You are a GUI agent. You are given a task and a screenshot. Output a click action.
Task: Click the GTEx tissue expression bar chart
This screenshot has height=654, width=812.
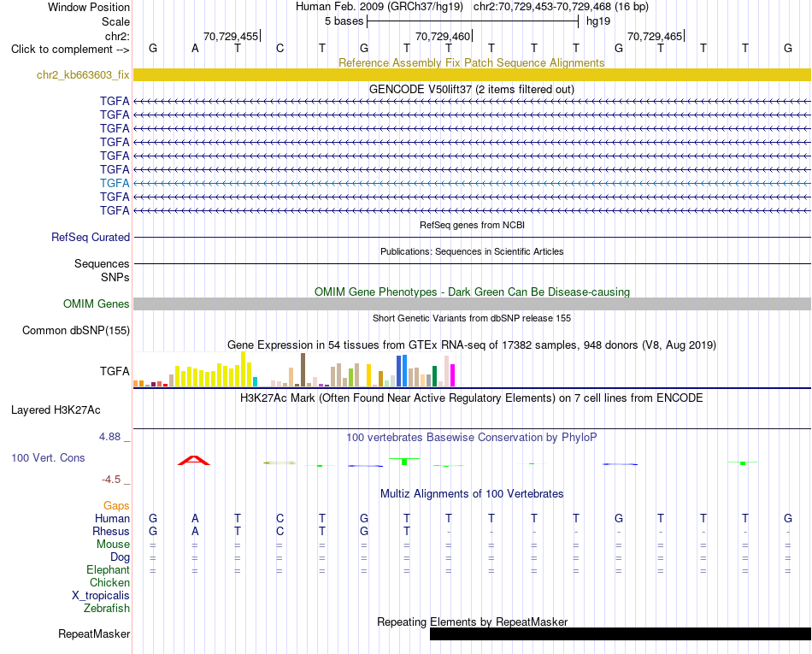[x=294, y=369]
